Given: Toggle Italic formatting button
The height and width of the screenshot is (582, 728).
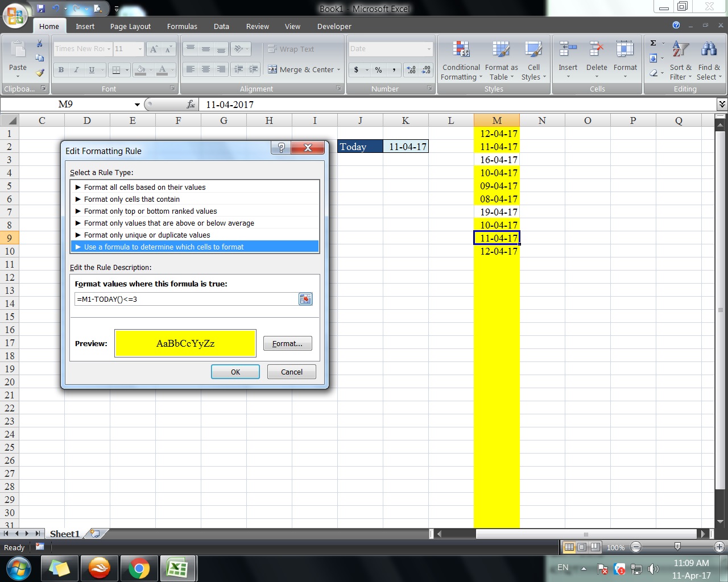Looking at the screenshot, I should click(76, 70).
